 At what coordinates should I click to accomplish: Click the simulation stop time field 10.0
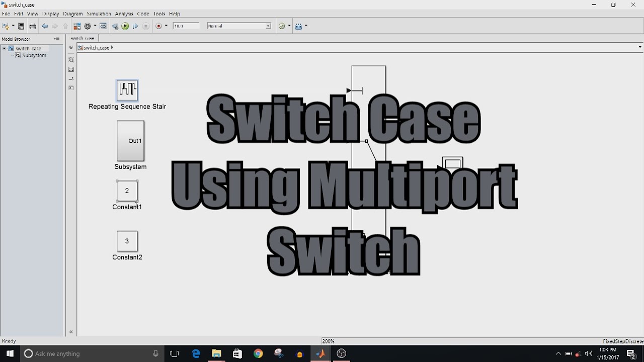[x=186, y=26]
